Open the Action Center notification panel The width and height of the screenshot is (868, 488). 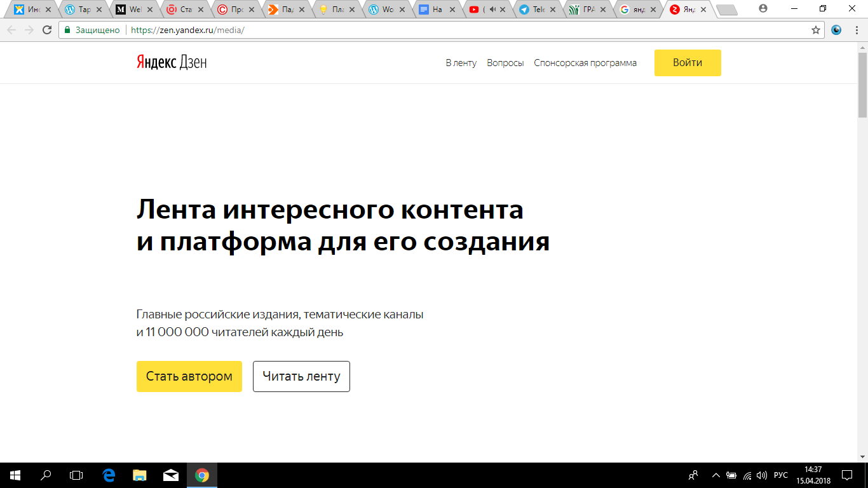point(846,473)
